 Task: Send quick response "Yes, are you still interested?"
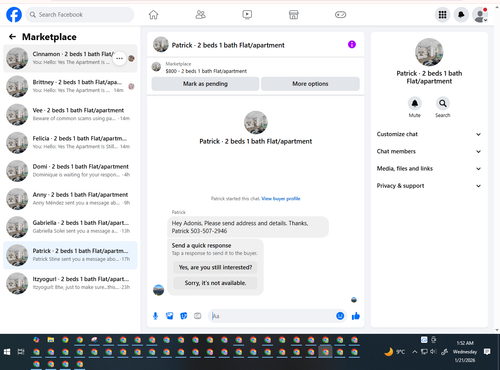coord(215,267)
